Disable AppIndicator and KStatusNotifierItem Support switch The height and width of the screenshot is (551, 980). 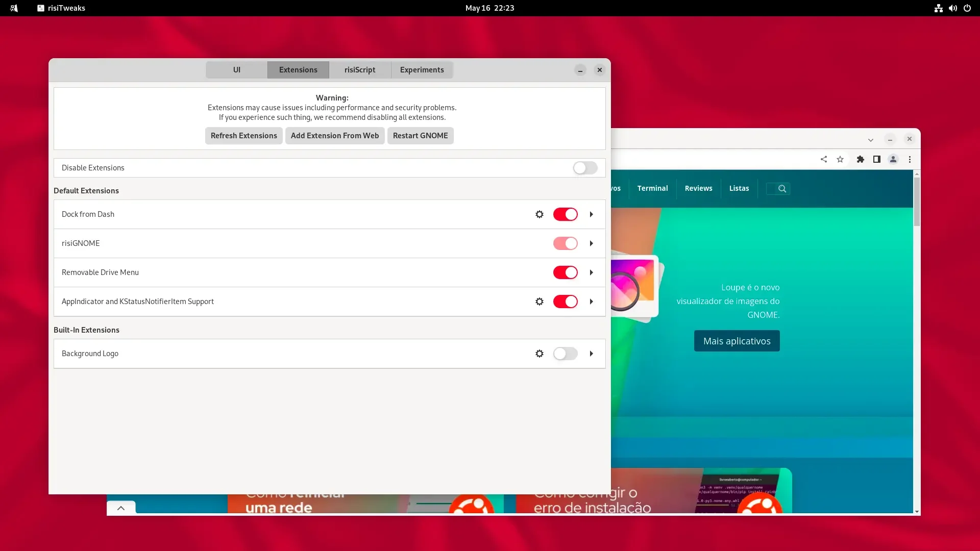click(x=566, y=302)
